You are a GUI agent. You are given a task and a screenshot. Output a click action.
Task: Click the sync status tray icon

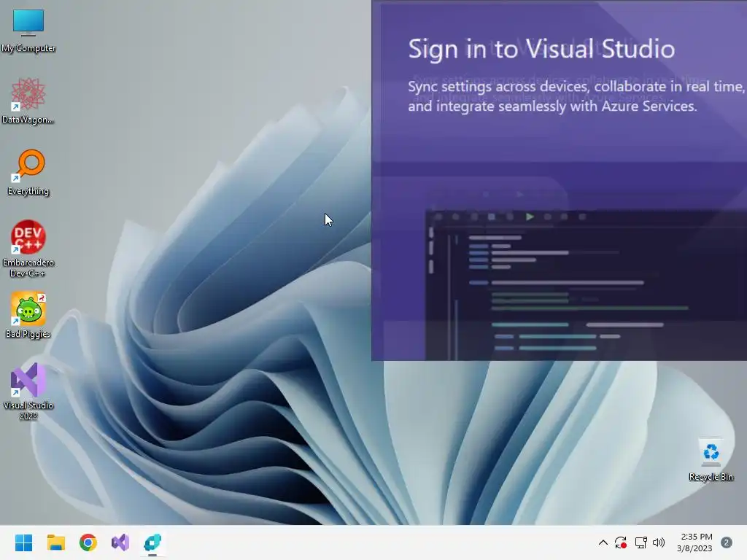pos(620,542)
